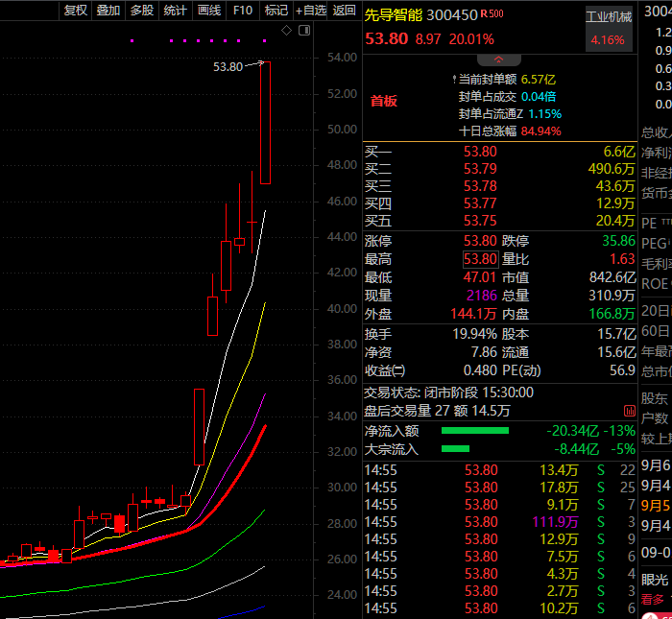Open the 统计 statistics tool

coord(176,11)
